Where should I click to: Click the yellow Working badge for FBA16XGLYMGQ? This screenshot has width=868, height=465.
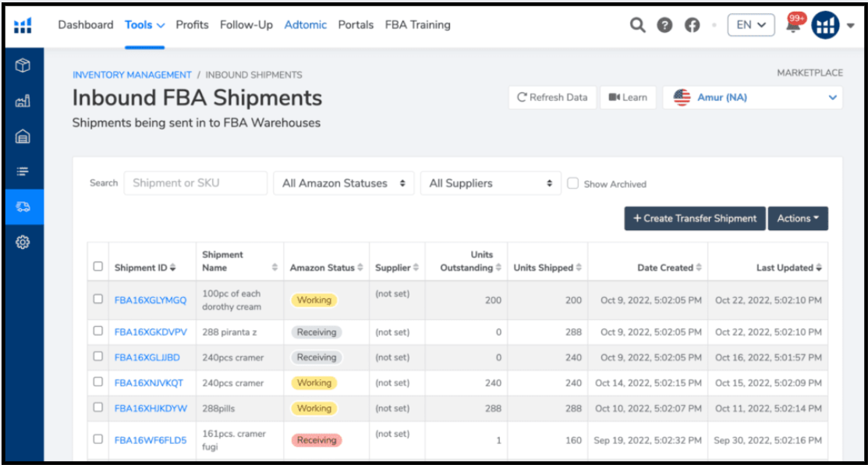[x=314, y=300]
